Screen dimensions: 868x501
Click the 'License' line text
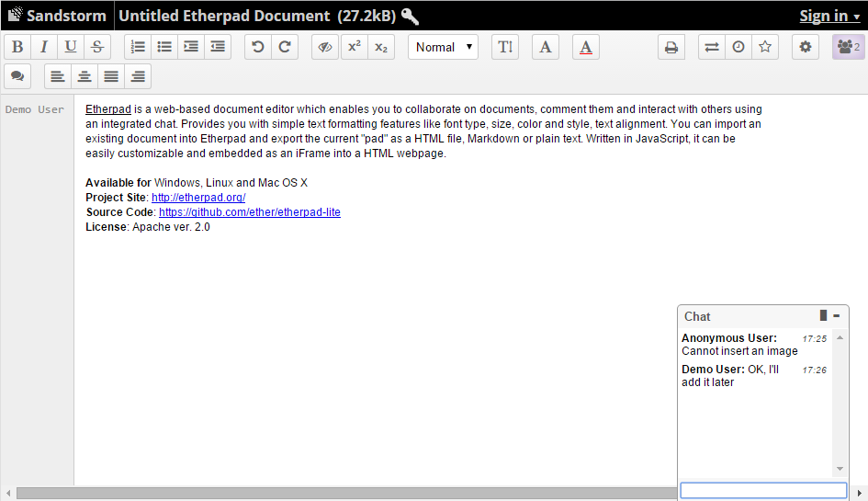tap(148, 227)
